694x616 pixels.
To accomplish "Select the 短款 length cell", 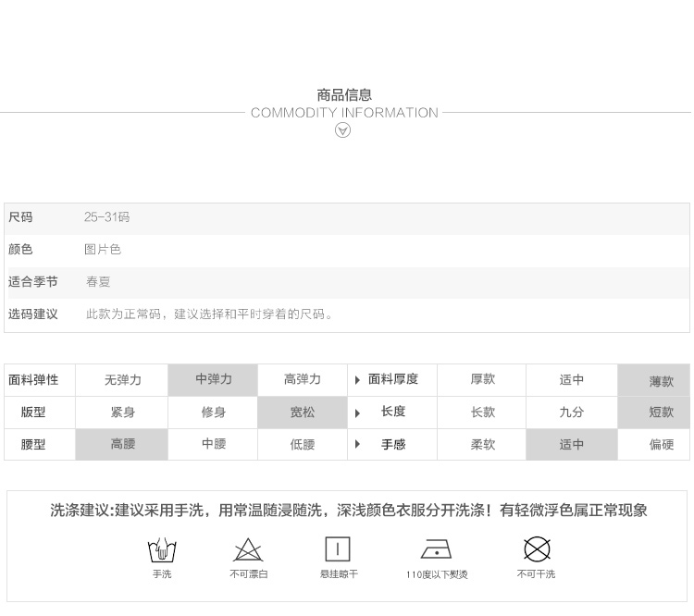I will tap(661, 413).
